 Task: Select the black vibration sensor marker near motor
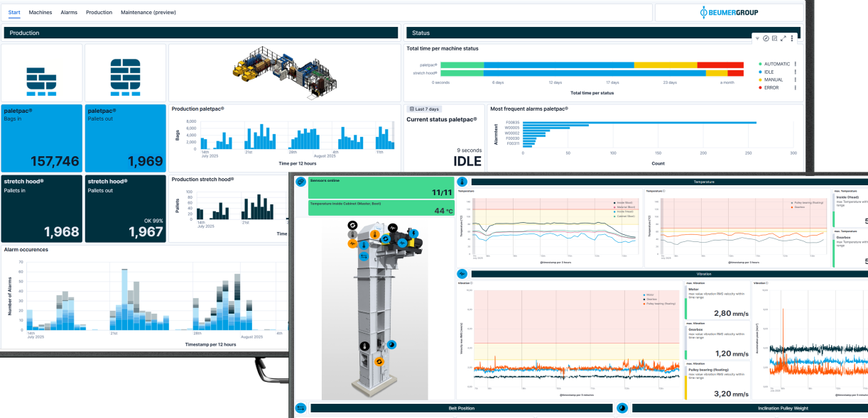[393, 228]
